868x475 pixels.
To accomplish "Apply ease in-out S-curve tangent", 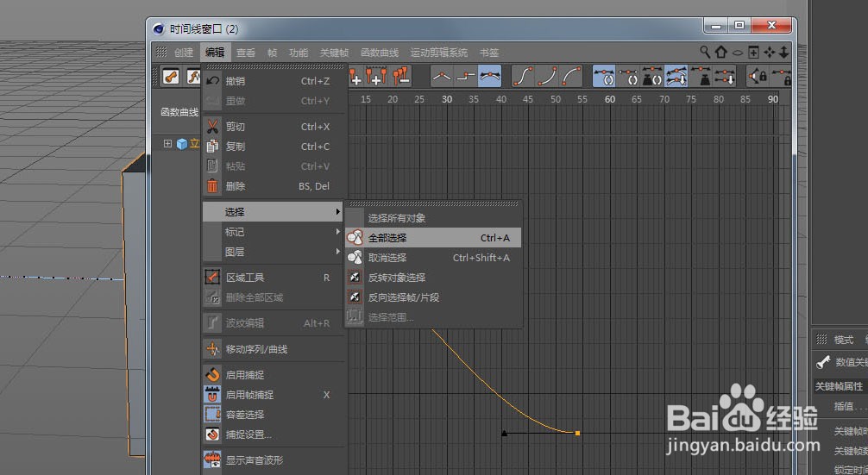I will (523, 77).
